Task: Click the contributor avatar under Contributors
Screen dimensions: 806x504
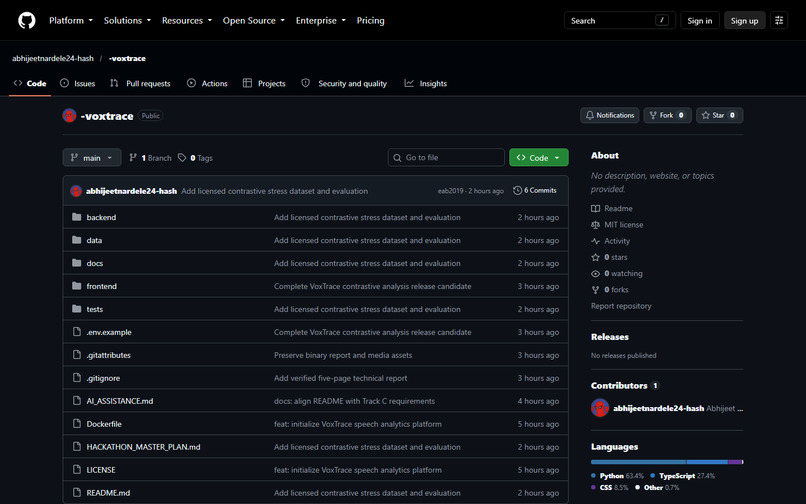Action: click(600, 408)
